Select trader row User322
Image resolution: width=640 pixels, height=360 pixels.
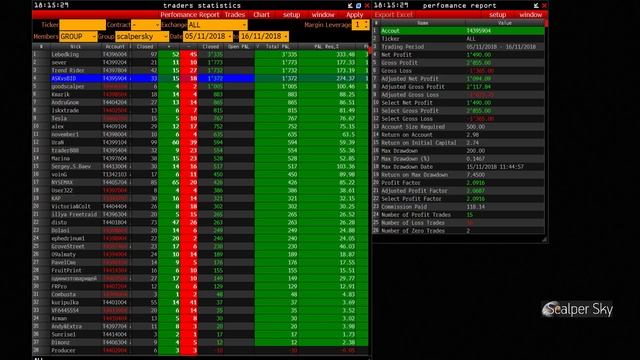(200, 190)
